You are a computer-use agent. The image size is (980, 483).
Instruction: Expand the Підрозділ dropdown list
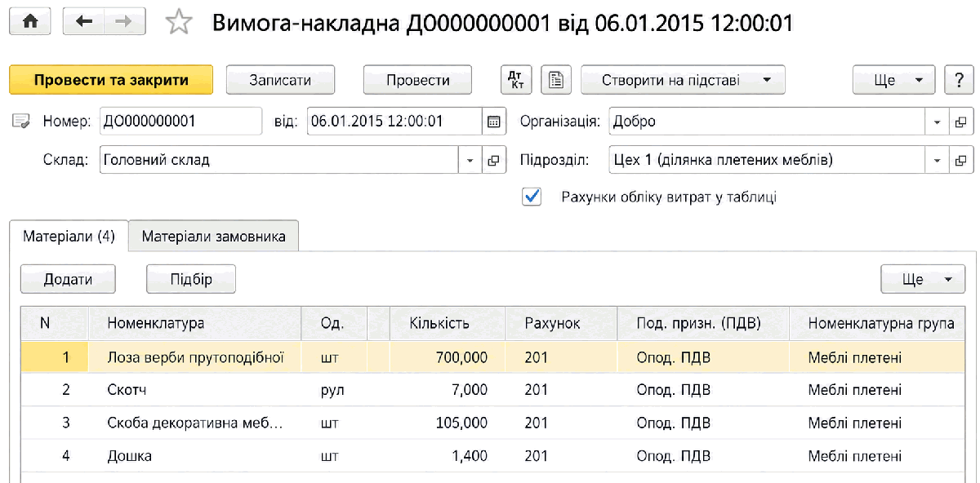click(x=937, y=161)
